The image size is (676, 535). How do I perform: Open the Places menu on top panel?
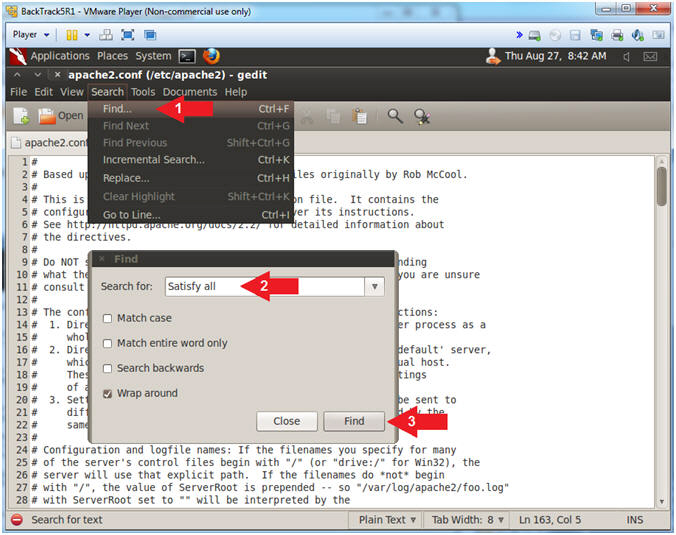(112, 56)
